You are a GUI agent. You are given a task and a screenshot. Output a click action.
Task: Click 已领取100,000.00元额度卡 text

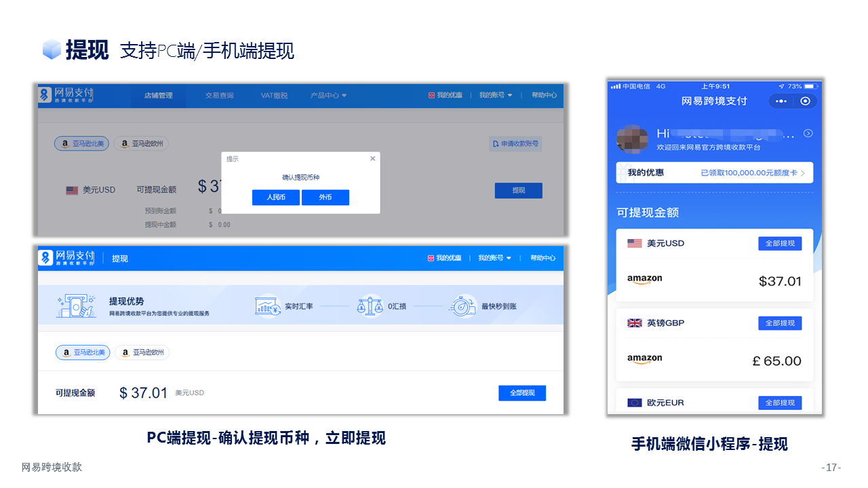pos(749,173)
